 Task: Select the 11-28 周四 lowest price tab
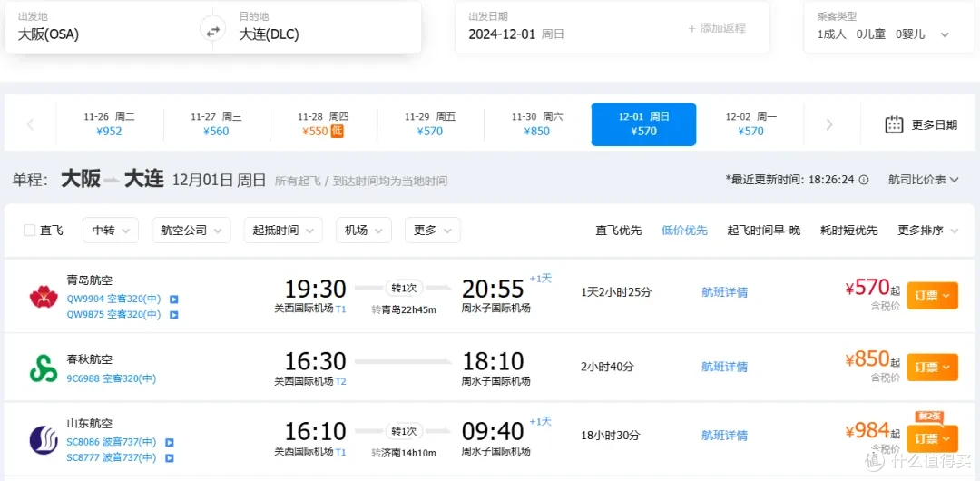click(x=323, y=123)
